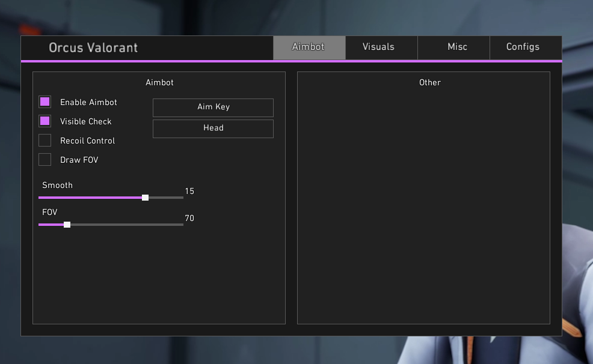Click the Smooth value 15
The height and width of the screenshot is (364, 593).
[189, 192]
